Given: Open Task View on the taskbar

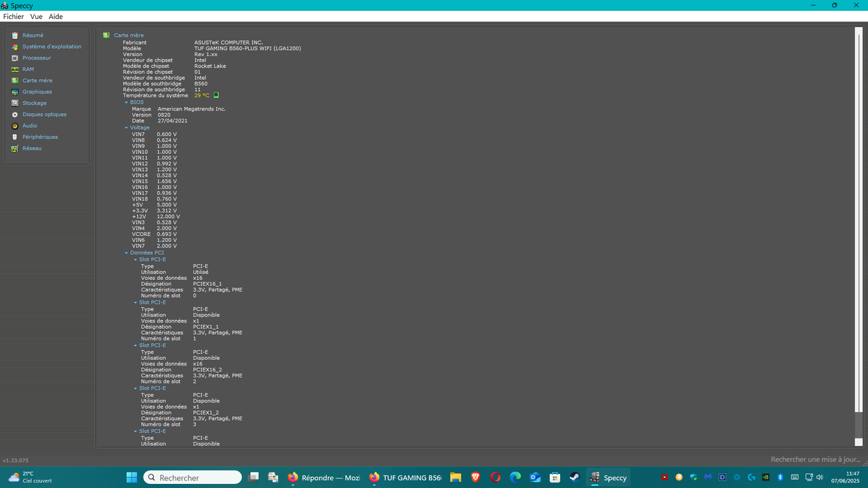Looking at the screenshot, I should point(254,477).
